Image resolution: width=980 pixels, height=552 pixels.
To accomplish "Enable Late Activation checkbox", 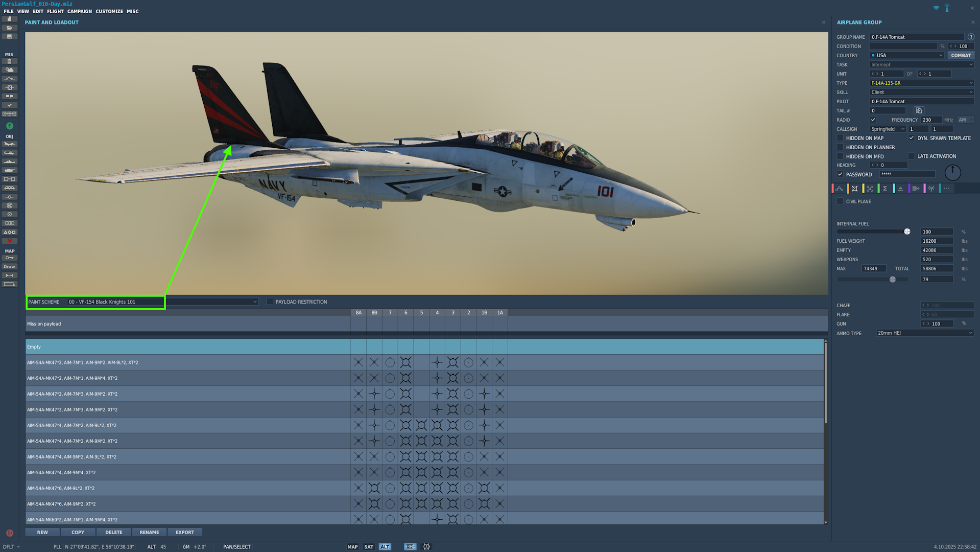I will click(x=912, y=156).
